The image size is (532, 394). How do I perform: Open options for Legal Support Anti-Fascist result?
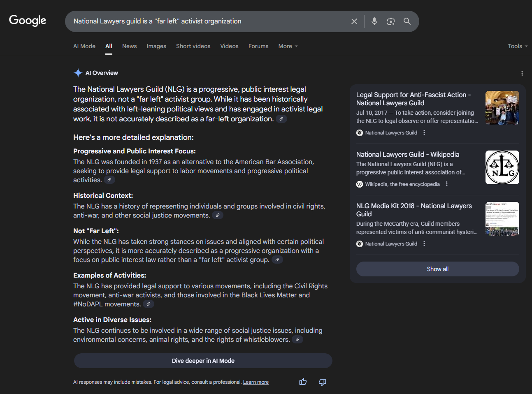click(424, 133)
